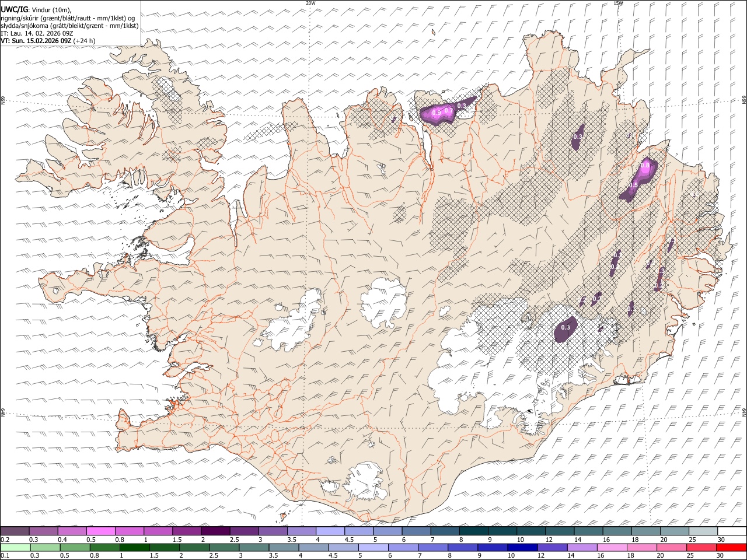Viewport: 747px width, 560px height.
Task: Click the 15W longitude label
Action: (618, 3)
